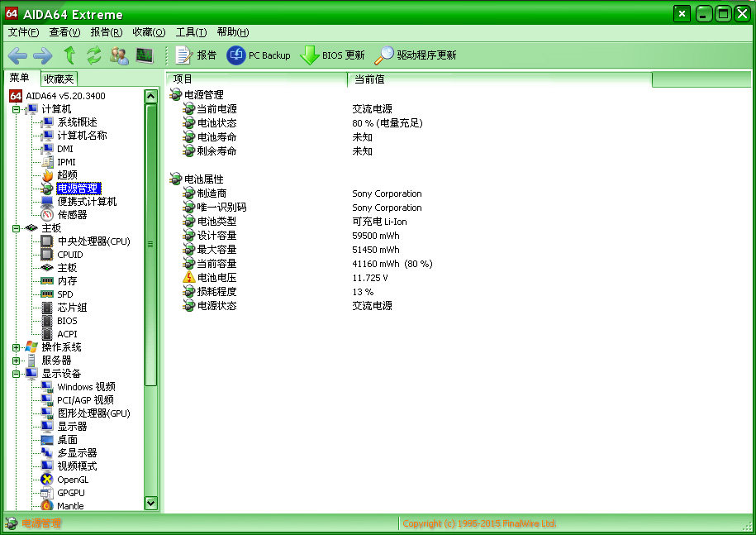Click tree scrollbar up arrow
This screenshot has width=756, height=535.
tap(151, 97)
